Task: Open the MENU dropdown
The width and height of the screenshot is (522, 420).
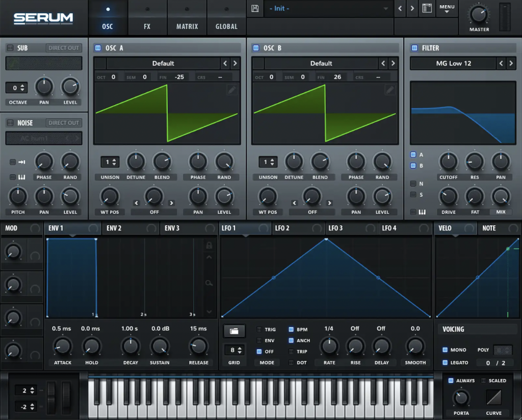Action: (x=447, y=9)
